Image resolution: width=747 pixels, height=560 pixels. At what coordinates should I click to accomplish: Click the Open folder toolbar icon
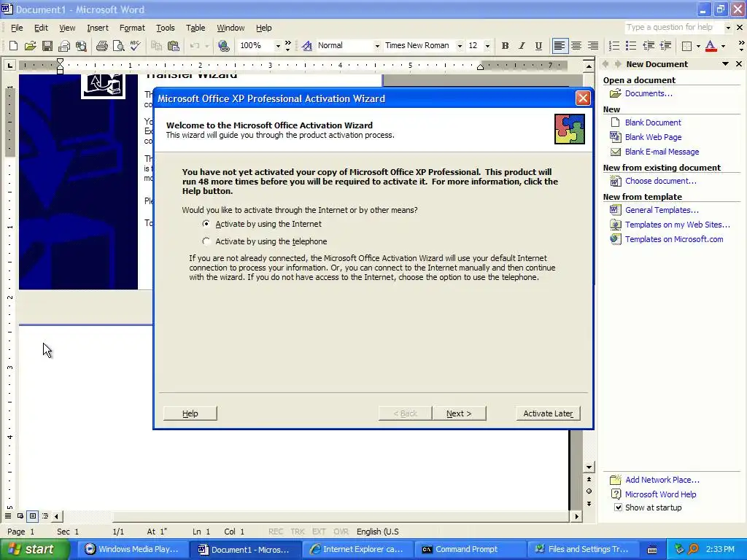30,46
